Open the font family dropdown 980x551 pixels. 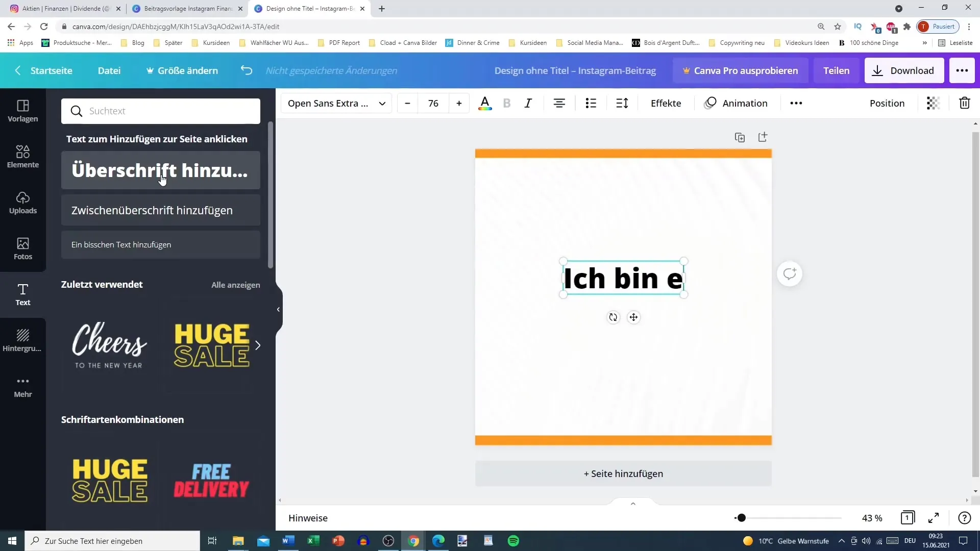(x=336, y=104)
